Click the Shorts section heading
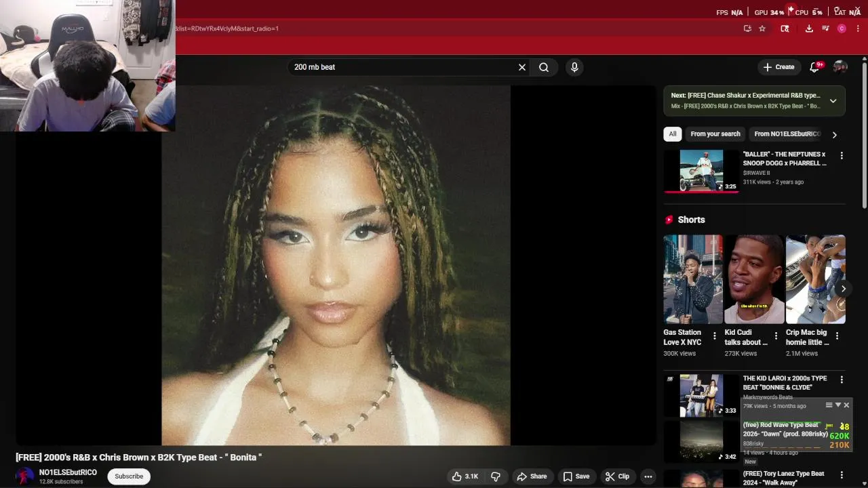 691,220
